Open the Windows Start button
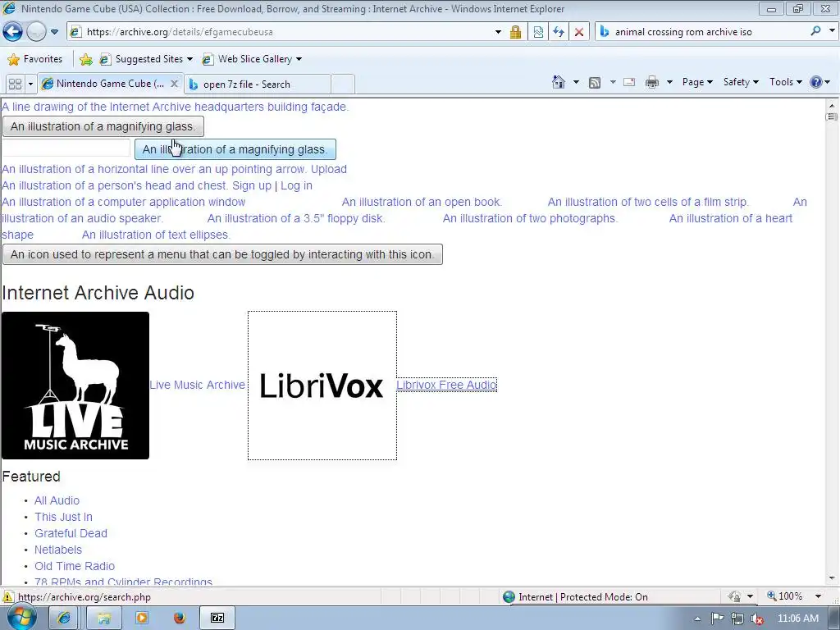The width and height of the screenshot is (840, 630). click(x=21, y=618)
